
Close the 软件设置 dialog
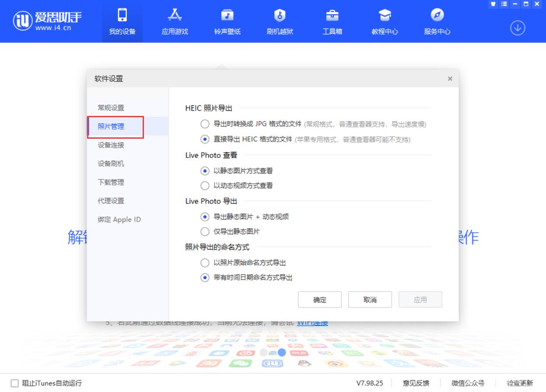[450, 79]
